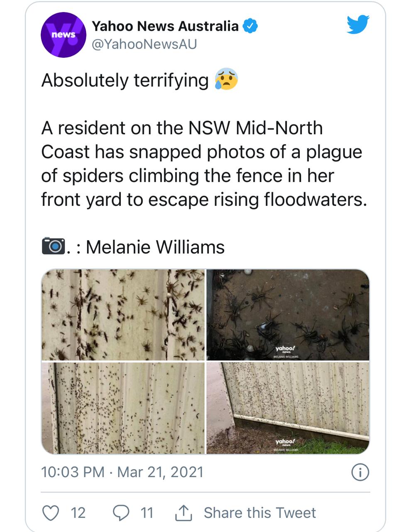Click the reply speech bubble icon
Viewport: 411px width, 532px height.
[x=121, y=513]
